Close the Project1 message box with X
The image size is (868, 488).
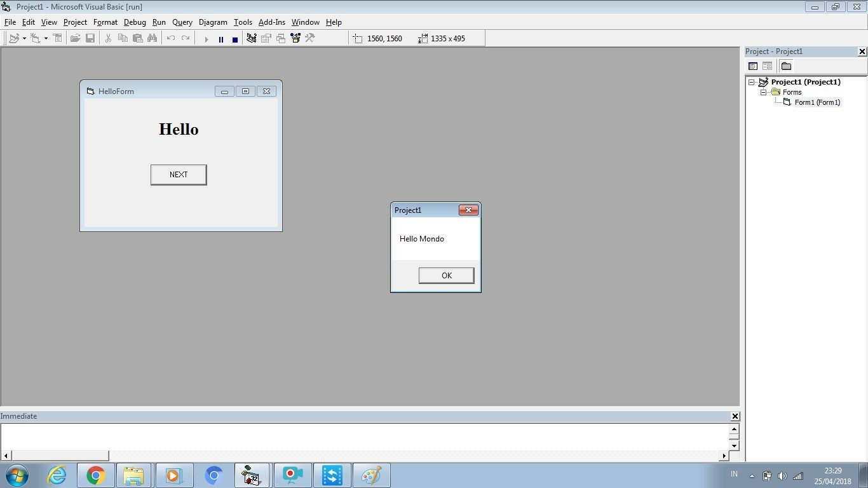pyautogui.click(x=468, y=210)
